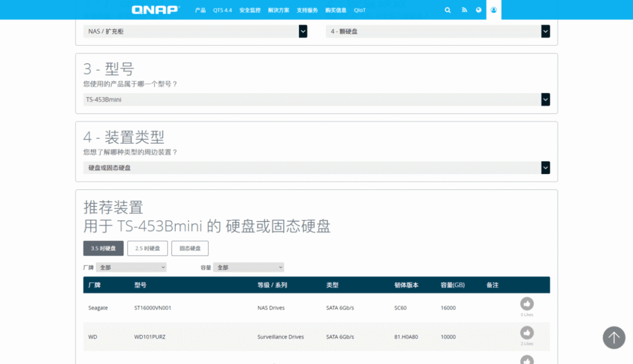This screenshot has height=364, width=633.
Task: Click SATA 6Gb/s in the WD row
Action: (340, 337)
